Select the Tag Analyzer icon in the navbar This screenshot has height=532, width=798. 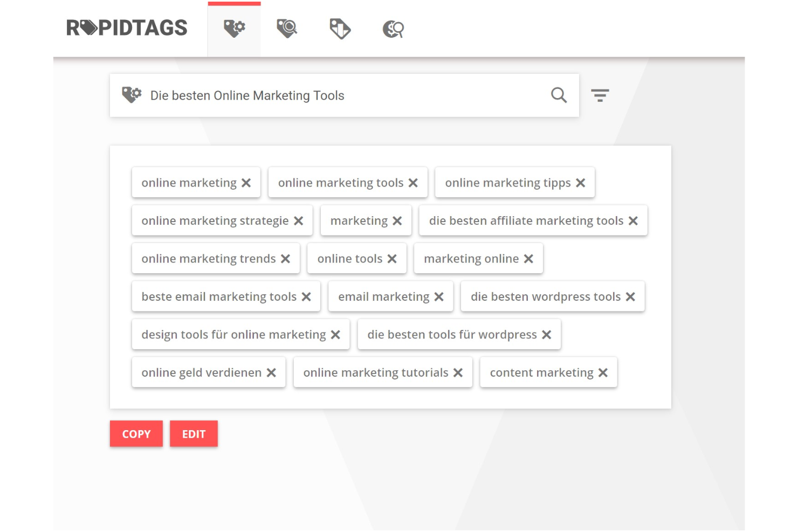click(286, 28)
